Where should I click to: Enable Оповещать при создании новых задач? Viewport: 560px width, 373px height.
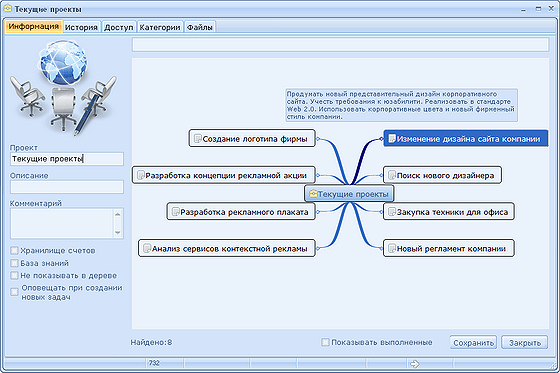point(14,292)
